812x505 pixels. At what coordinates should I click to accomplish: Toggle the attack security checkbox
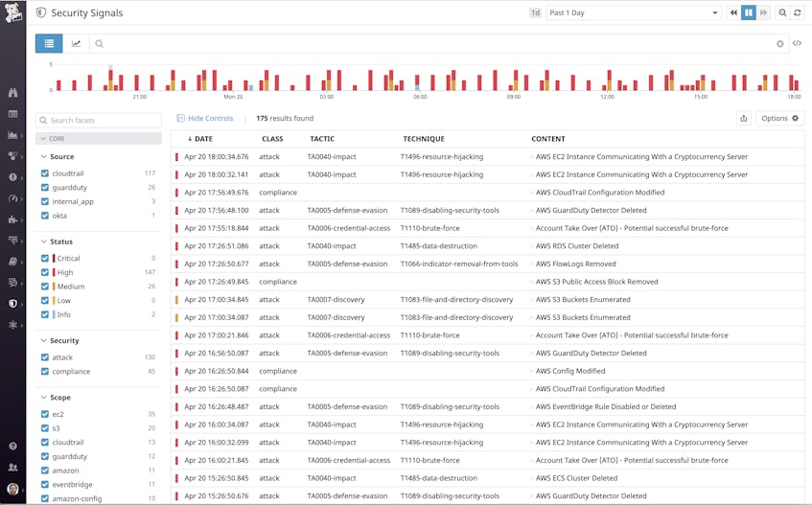click(x=45, y=357)
